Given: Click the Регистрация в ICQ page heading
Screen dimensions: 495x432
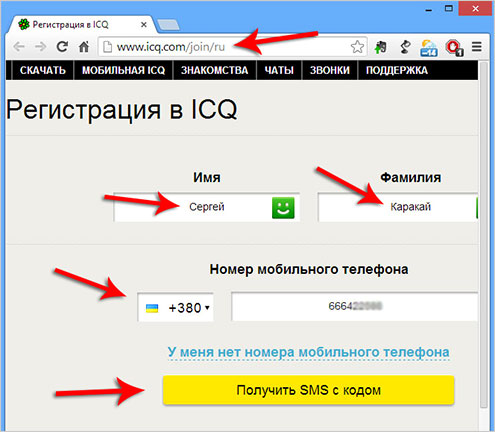Looking at the screenshot, I should [x=122, y=110].
